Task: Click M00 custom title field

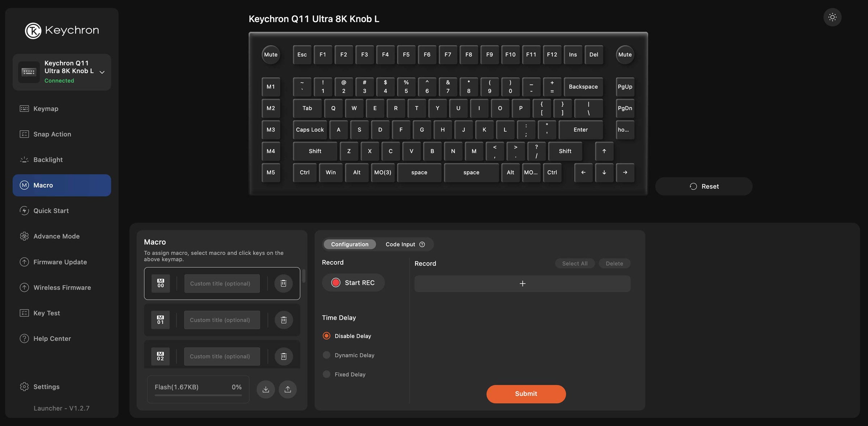Action: pyautogui.click(x=222, y=283)
